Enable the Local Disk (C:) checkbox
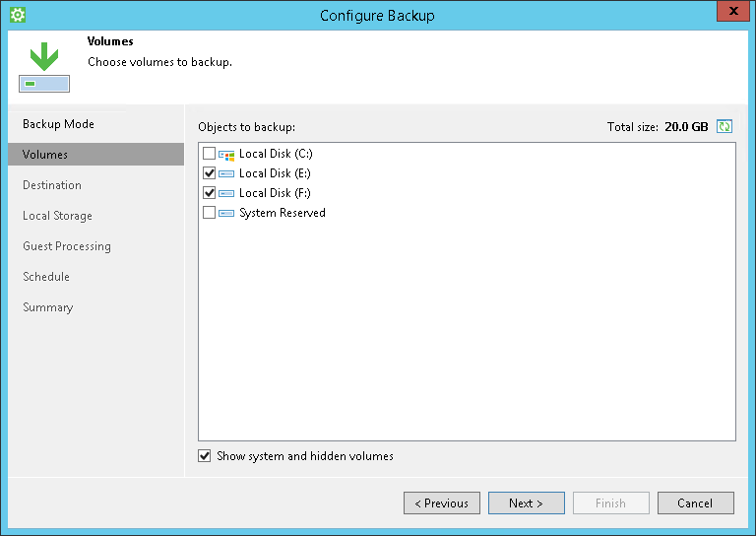 209,154
